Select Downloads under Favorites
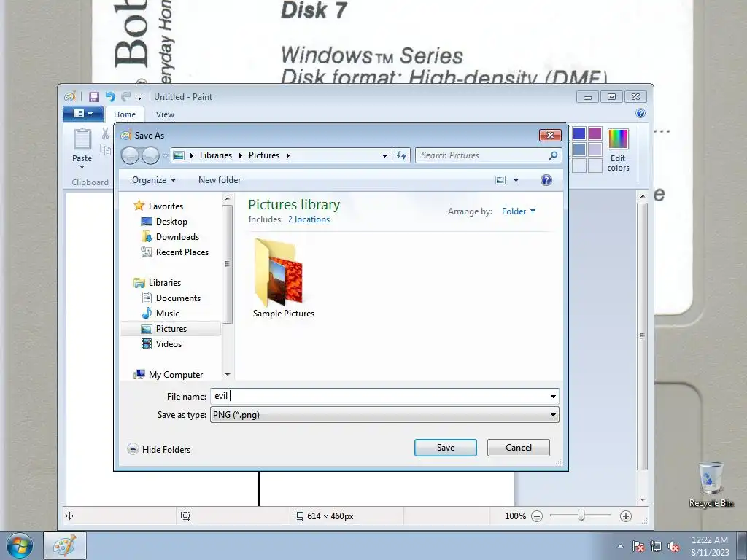This screenshot has width=747, height=560. (x=178, y=237)
